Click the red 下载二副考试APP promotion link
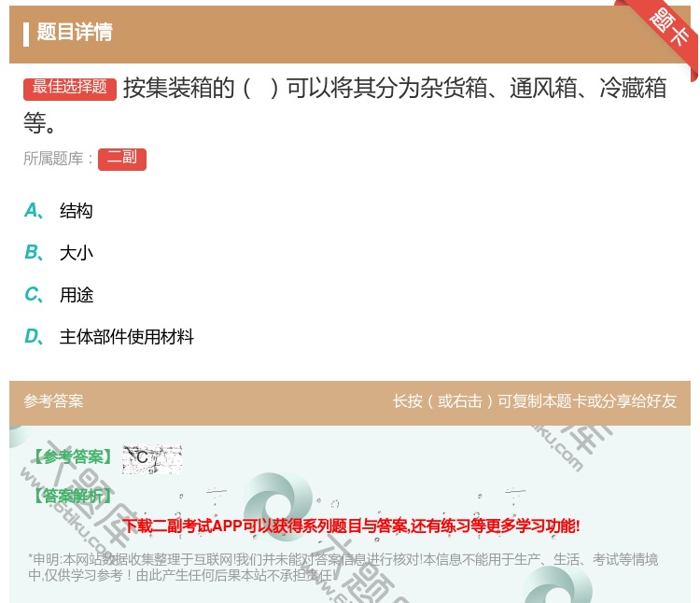Image resolution: width=700 pixels, height=603 pixels. point(351,526)
